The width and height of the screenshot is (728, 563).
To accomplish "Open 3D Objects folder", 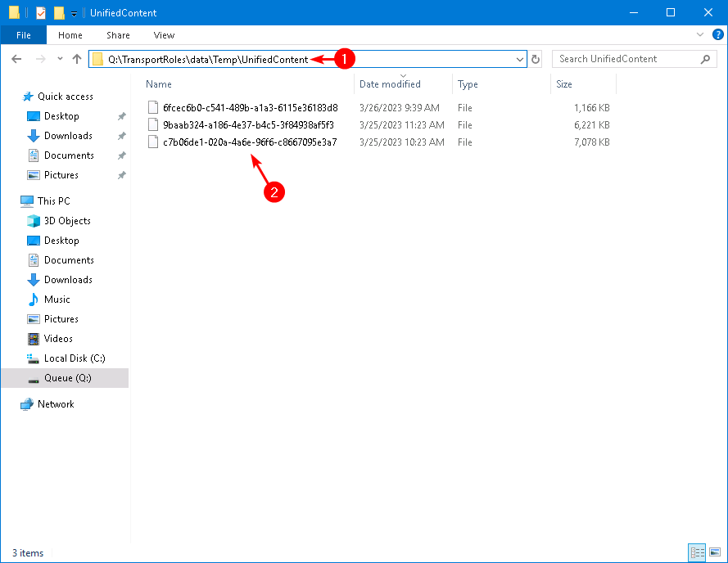I will (67, 221).
